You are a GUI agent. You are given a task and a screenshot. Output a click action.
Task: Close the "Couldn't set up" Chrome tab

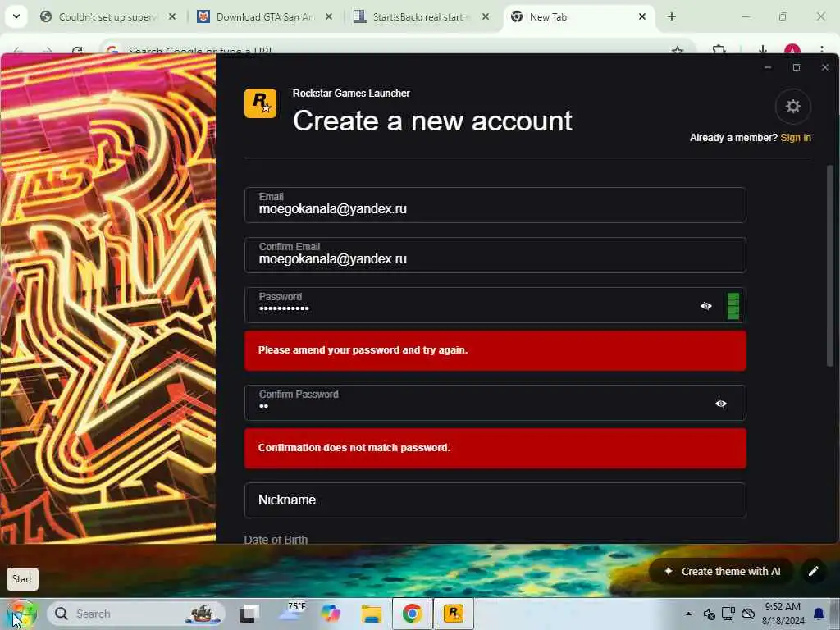(172, 17)
